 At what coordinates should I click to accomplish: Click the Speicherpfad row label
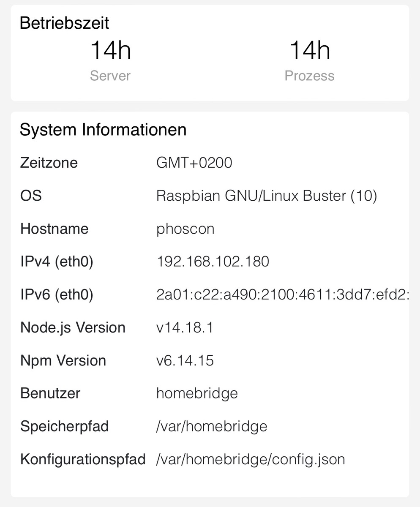[x=64, y=426]
